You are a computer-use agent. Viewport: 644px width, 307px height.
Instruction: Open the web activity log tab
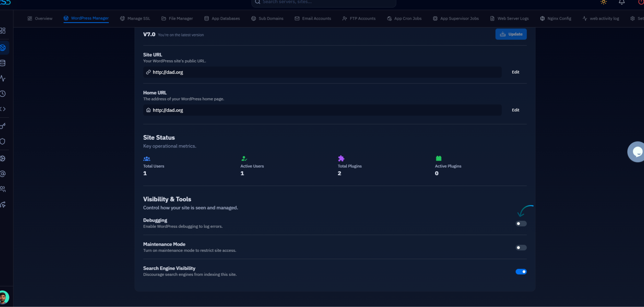[x=601, y=19]
